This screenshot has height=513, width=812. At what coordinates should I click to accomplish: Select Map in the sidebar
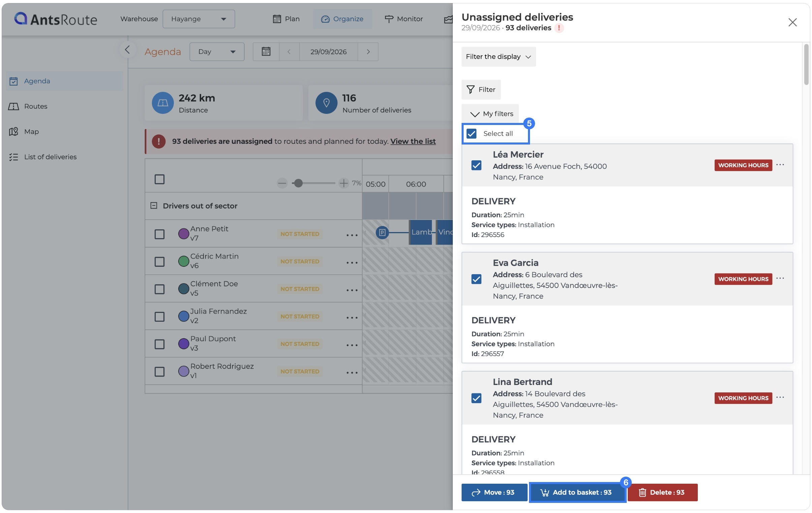pos(64,131)
